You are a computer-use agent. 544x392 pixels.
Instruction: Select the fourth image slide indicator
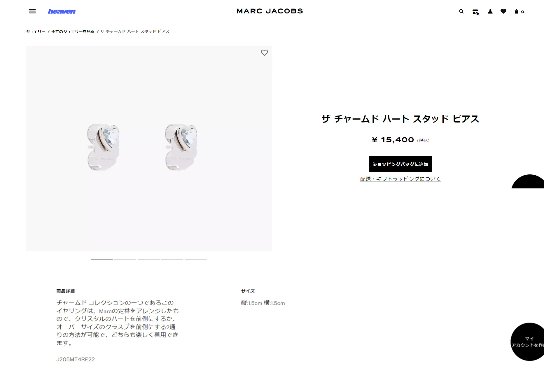point(172,259)
